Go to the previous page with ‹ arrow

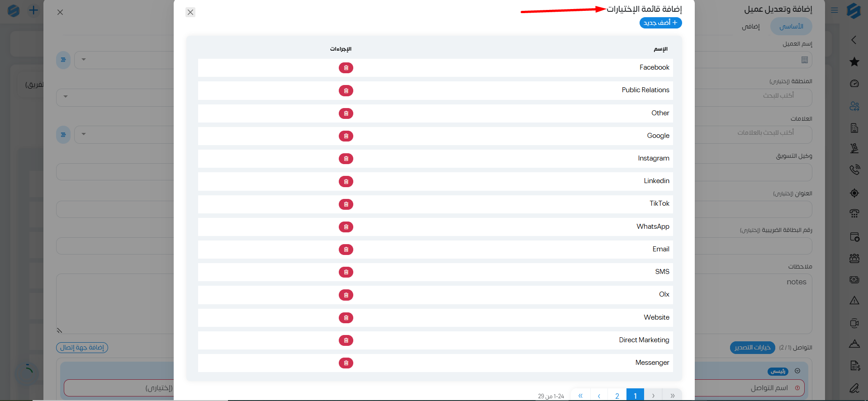pyautogui.click(x=599, y=396)
